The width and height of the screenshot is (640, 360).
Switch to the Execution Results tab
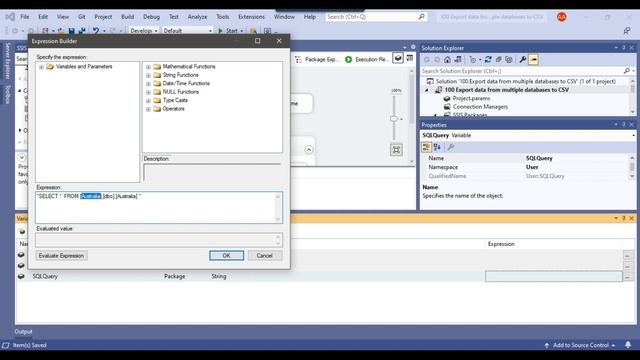coord(366,60)
